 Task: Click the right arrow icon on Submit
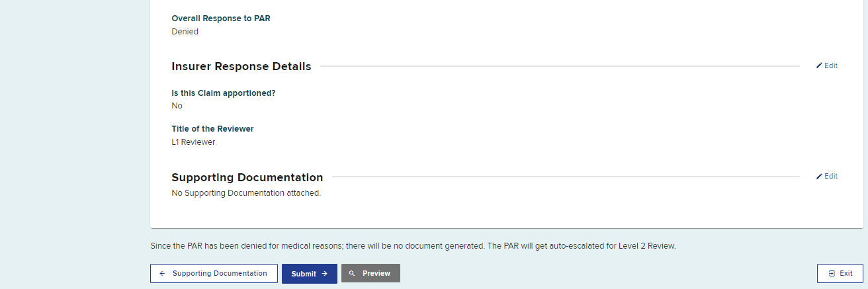pyautogui.click(x=325, y=273)
